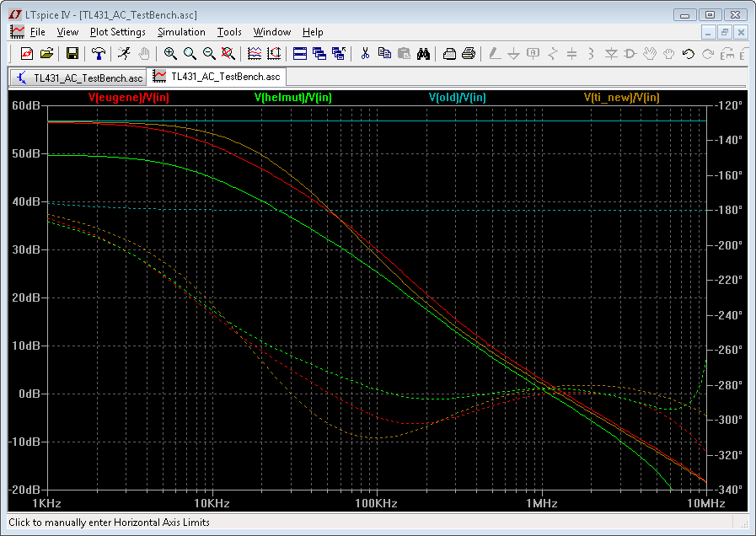
Task: Click the New Schematic toolbar icon
Action: (x=26, y=53)
